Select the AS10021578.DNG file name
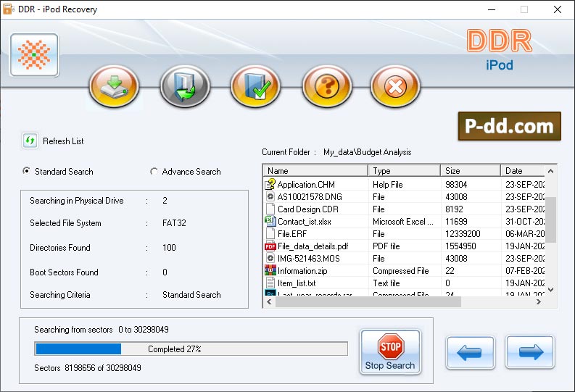The width and height of the screenshot is (575, 392). tap(310, 197)
